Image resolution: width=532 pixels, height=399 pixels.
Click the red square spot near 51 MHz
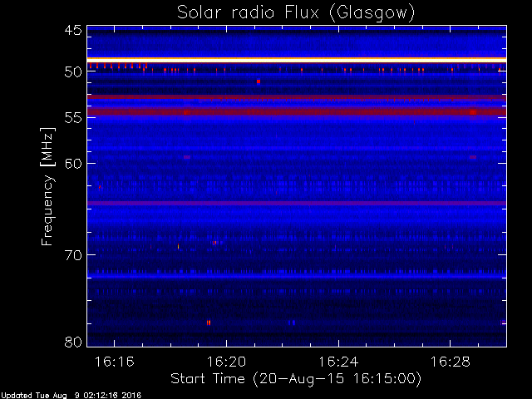coord(259,81)
